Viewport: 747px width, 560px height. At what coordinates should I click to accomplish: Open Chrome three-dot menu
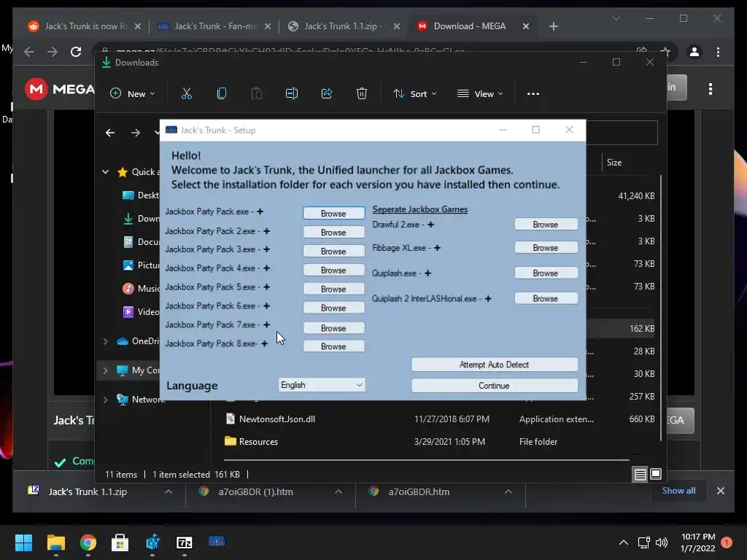(x=718, y=52)
